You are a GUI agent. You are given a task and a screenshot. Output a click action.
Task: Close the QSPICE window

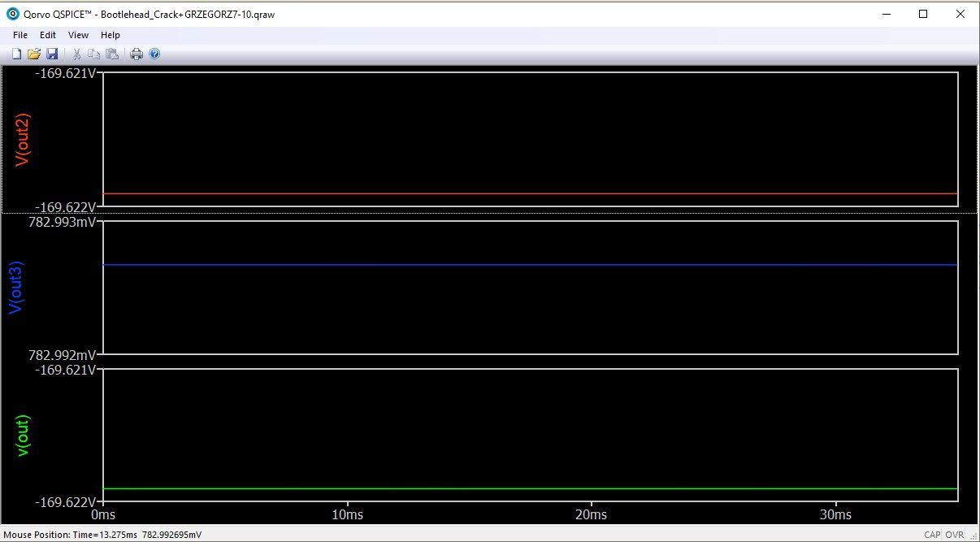tap(960, 14)
